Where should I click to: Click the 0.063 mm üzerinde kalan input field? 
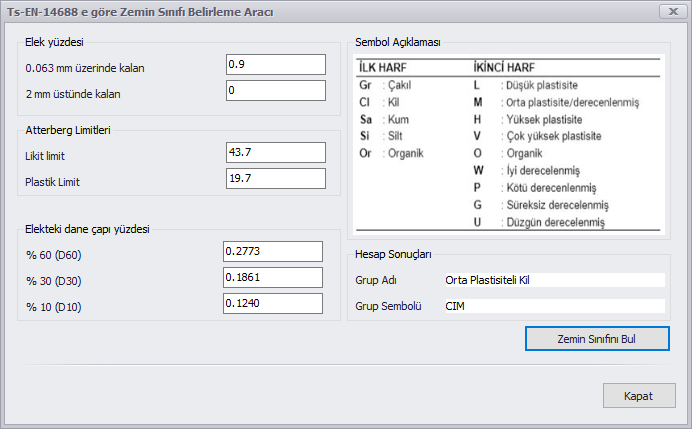tap(276, 64)
